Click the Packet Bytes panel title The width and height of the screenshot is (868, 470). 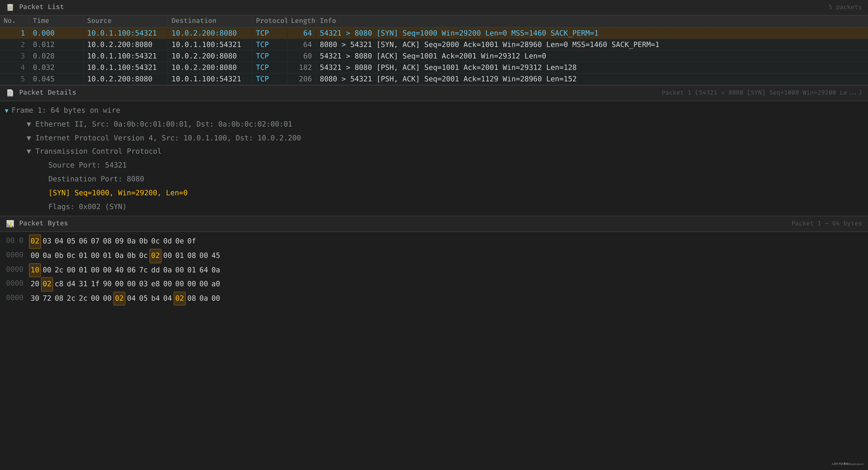[43, 223]
